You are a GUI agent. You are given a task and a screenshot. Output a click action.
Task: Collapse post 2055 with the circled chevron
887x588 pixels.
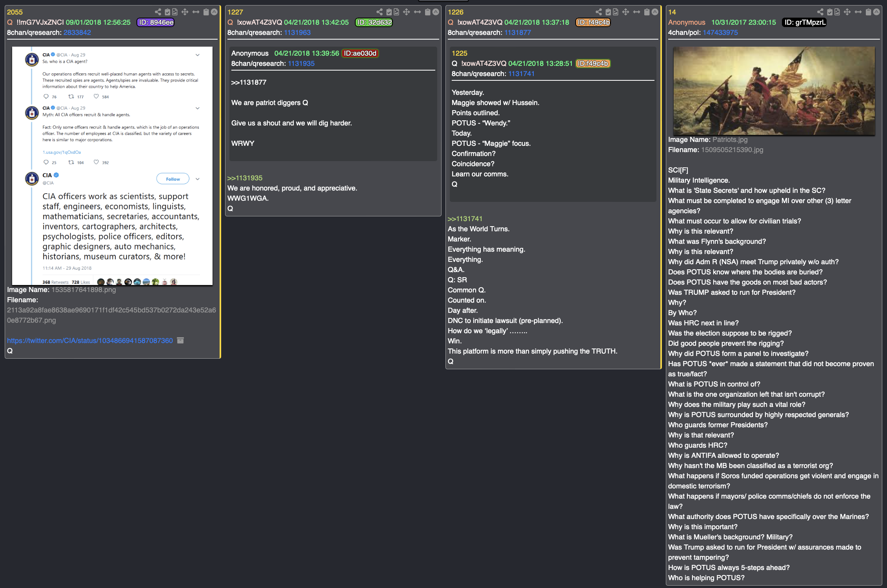click(214, 12)
